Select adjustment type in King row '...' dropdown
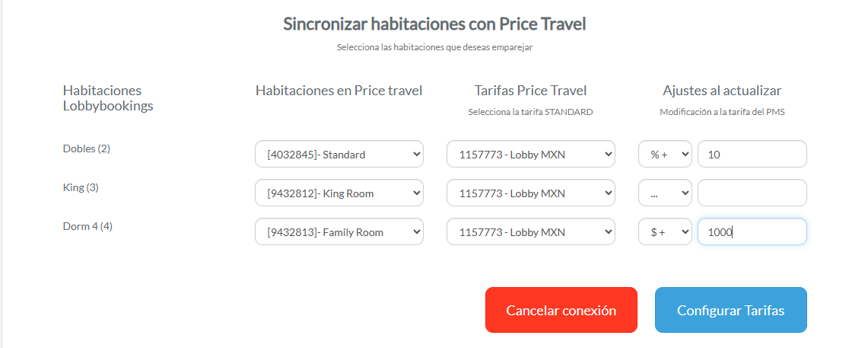The width and height of the screenshot is (868, 348). pos(665,193)
